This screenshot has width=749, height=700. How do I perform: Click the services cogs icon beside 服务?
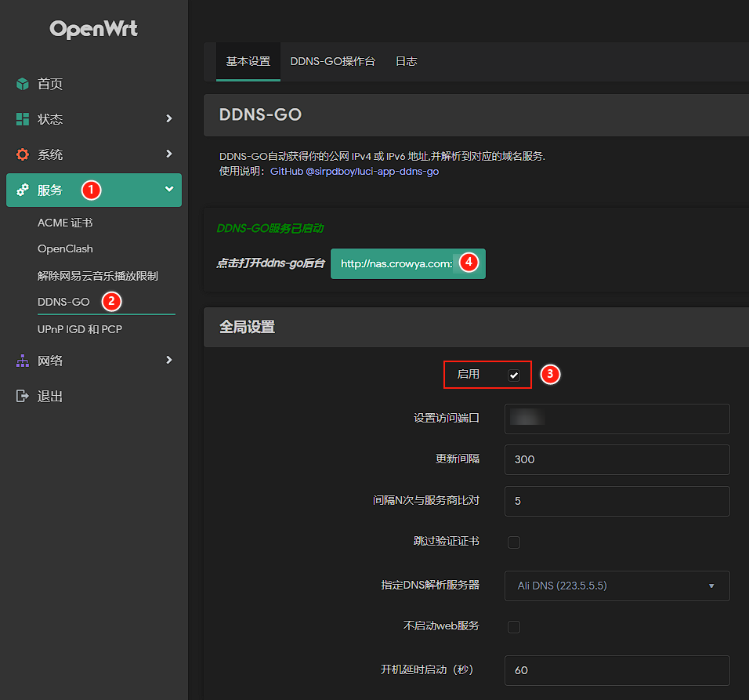point(23,190)
